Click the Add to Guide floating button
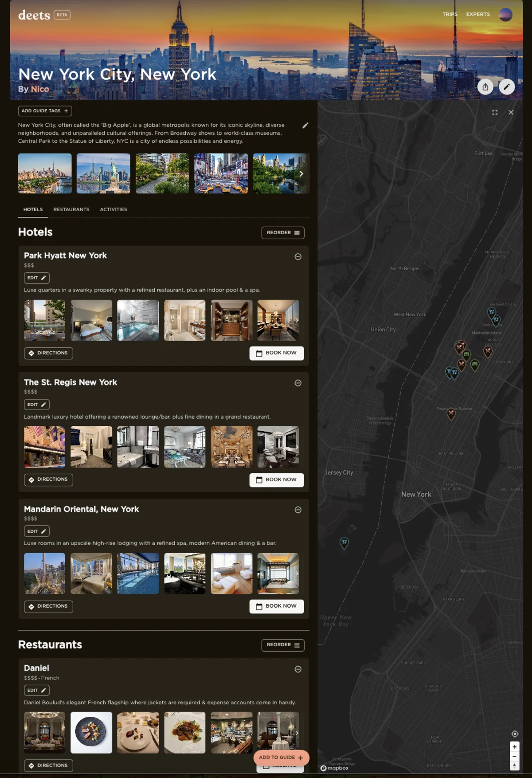The height and width of the screenshot is (778, 532). [x=281, y=758]
